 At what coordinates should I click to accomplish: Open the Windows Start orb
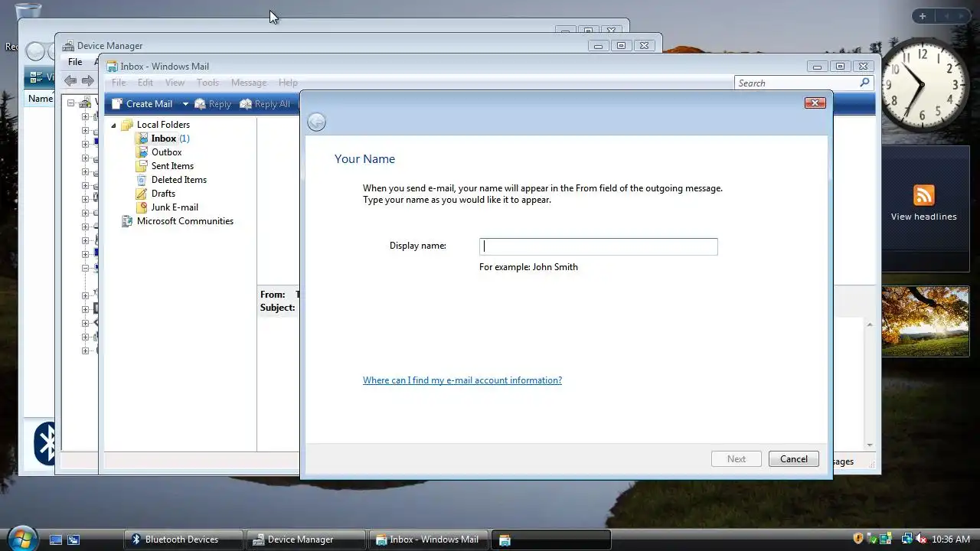pyautogui.click(x=21, y=538)
